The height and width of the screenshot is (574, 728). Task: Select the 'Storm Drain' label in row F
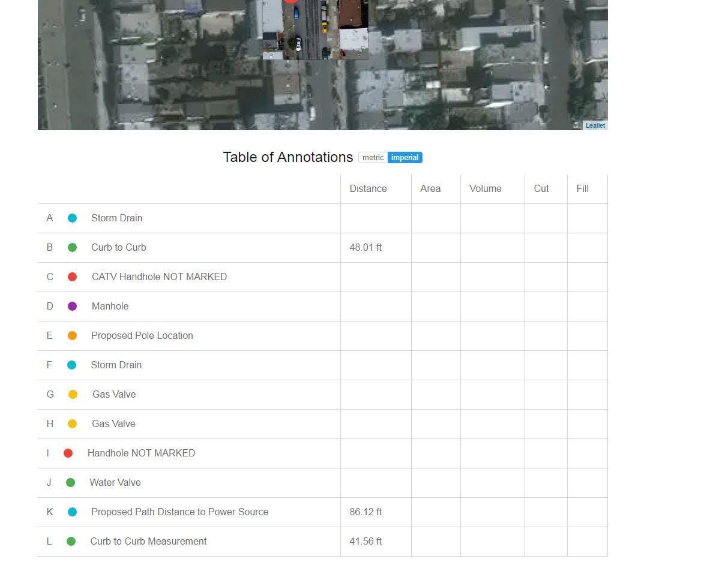(x=116, y=365)
